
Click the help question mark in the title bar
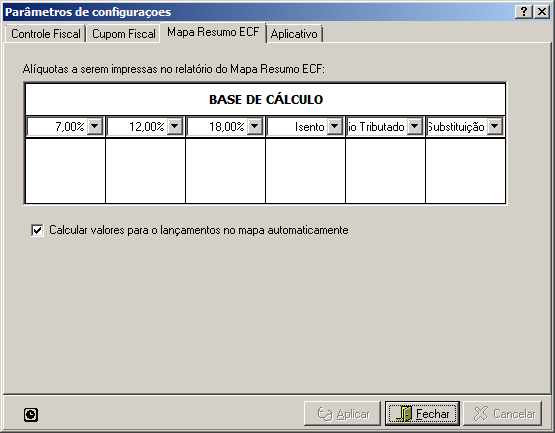pyautogui.click(x=524, y=12)
